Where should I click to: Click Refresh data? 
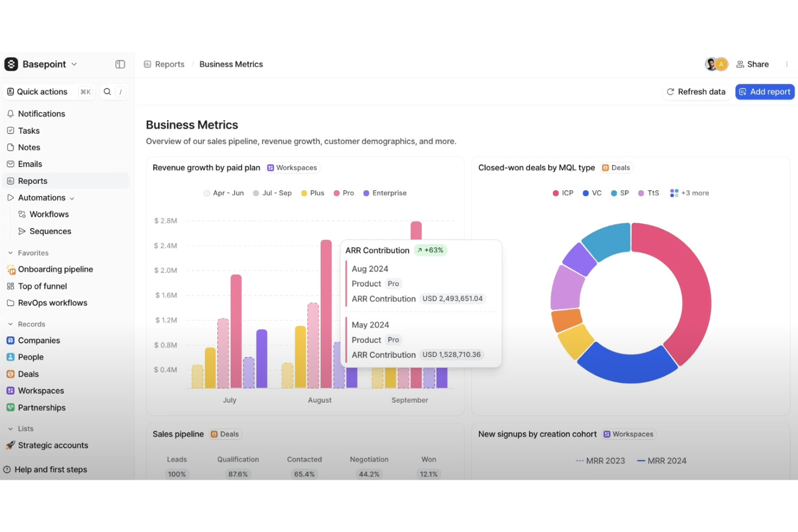(x=696, y=92)
